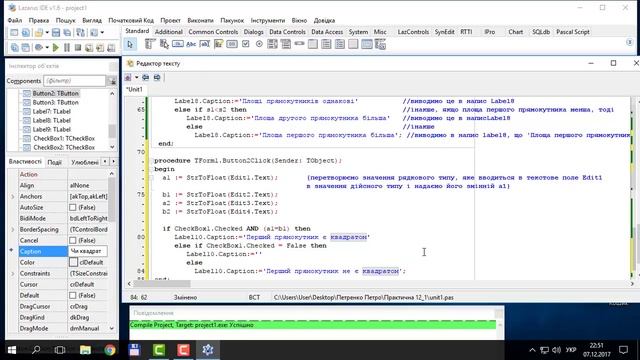Select CheckBox1: TCheckBox in component tree
This screenshot has height=360, width=640.
coord(64,138)
